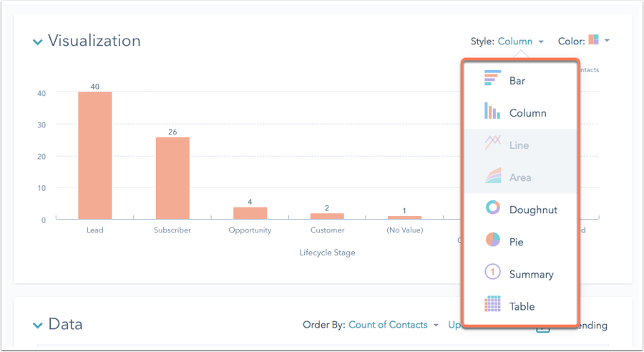
Task: Choose Summary label in style menu
Action: click(531, 274)
